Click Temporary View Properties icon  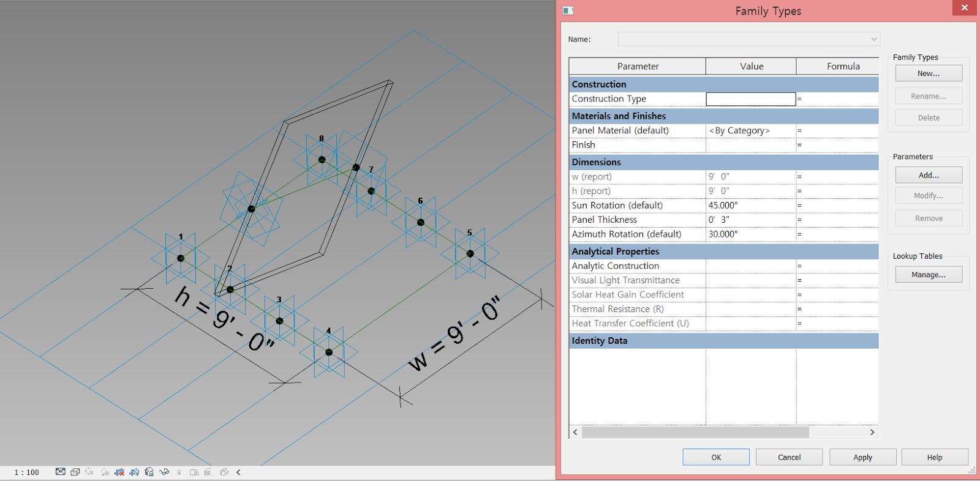[x=194, y=472]
